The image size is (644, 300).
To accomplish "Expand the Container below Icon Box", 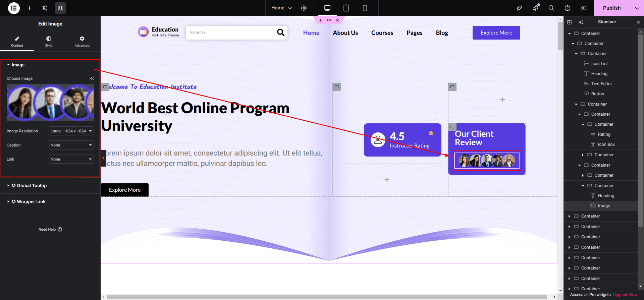I will [583, 155].
